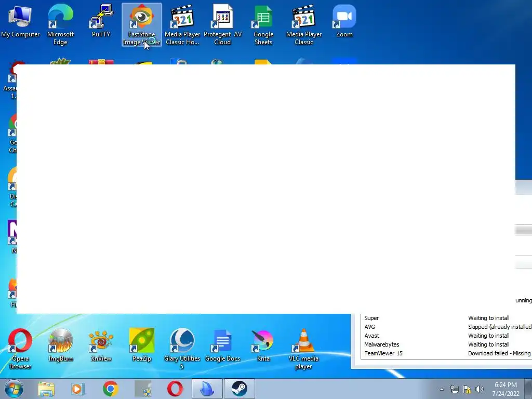
Task: Launch ImgBurn desktop shortcut
Action: (x=60, y=345)
